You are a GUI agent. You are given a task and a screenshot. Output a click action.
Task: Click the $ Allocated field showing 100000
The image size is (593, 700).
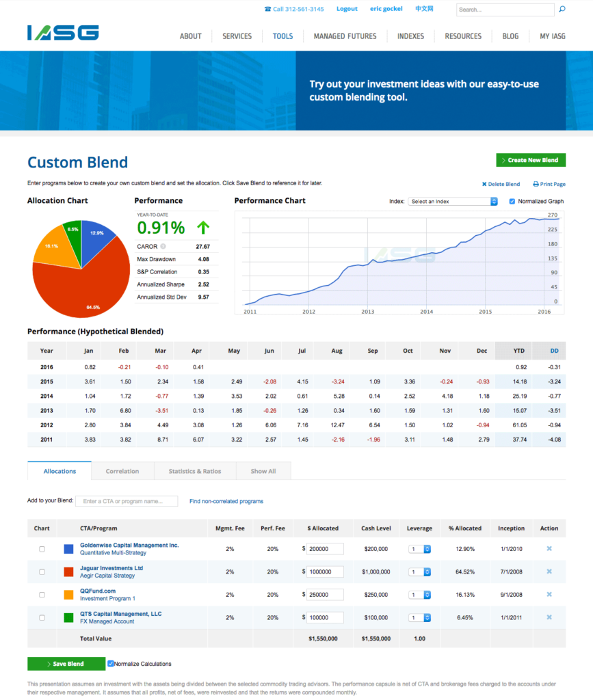[x=325, y=617]
